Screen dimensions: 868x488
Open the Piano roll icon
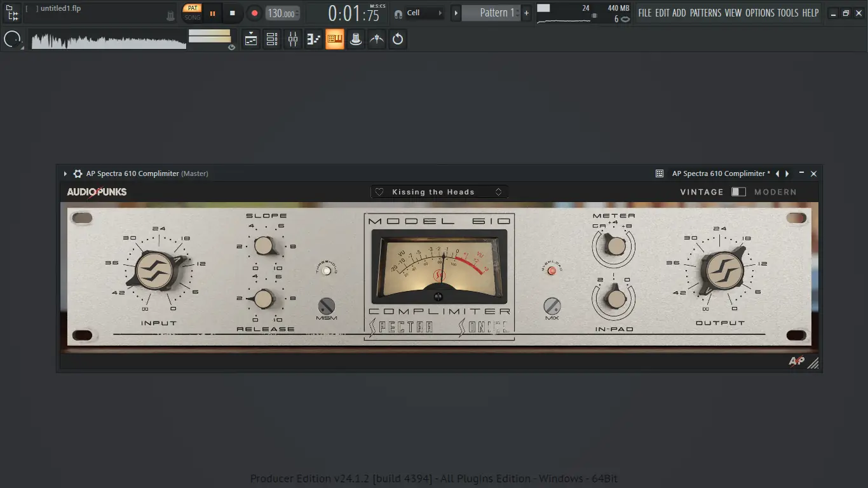click(314, 39)
